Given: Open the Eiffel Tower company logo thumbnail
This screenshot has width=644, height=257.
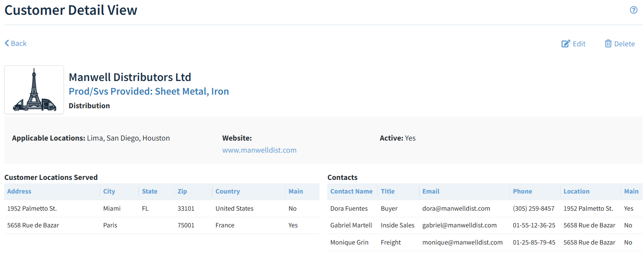Looking at the screenshot, I should (x=34, y=90).
